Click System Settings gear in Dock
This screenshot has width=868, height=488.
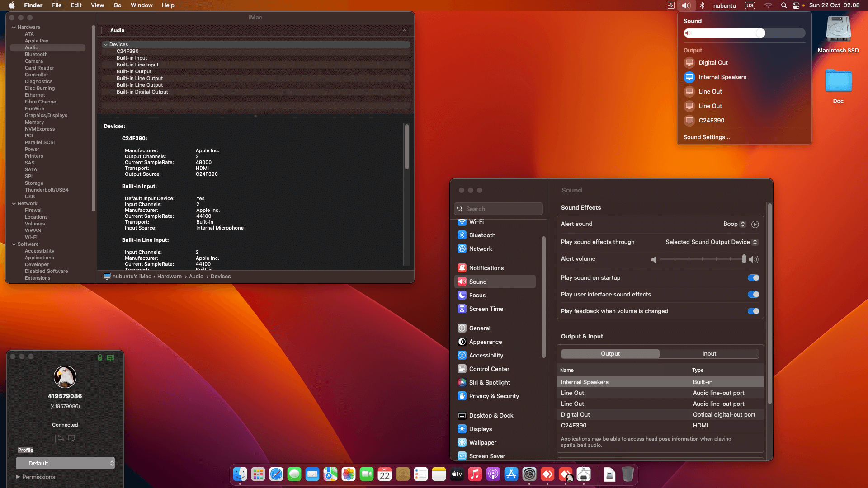click(529, 474)
